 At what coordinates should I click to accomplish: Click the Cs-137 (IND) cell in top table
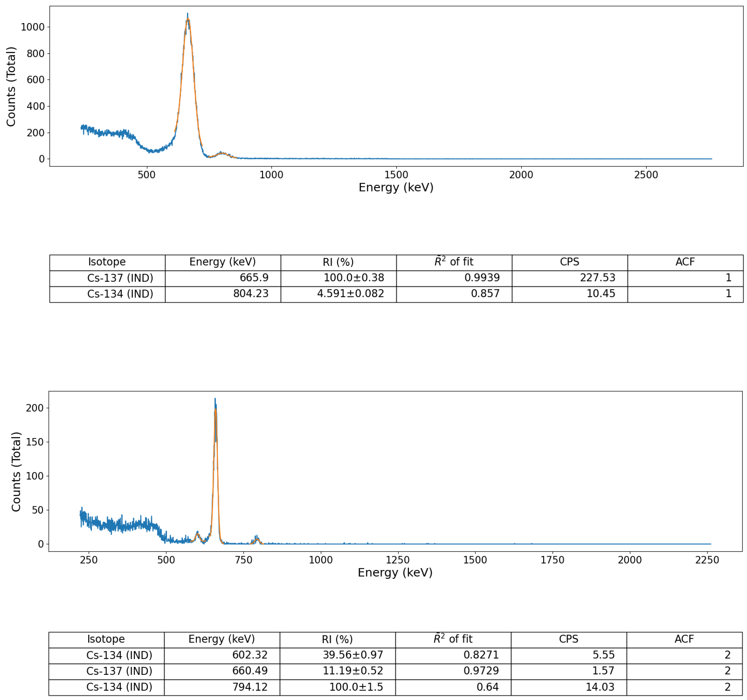coord(120,278)
